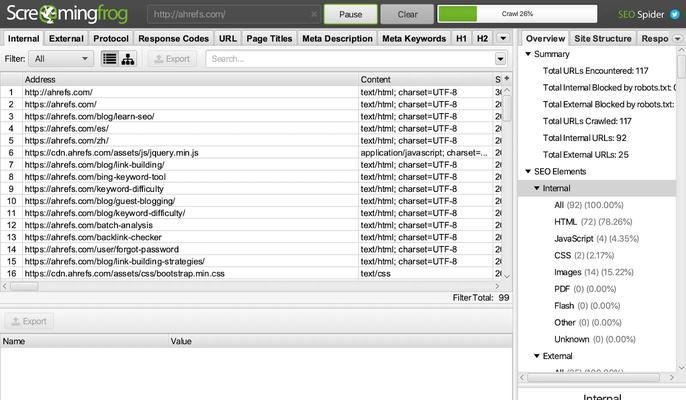
Task: Click the Crawl 26% progress bar
Action: click(517, 14)
